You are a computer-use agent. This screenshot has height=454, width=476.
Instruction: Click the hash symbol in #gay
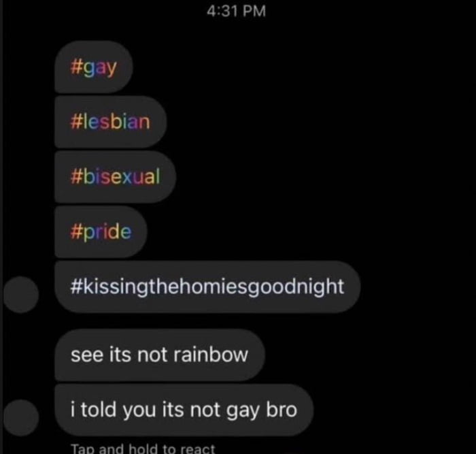point(75,67)
